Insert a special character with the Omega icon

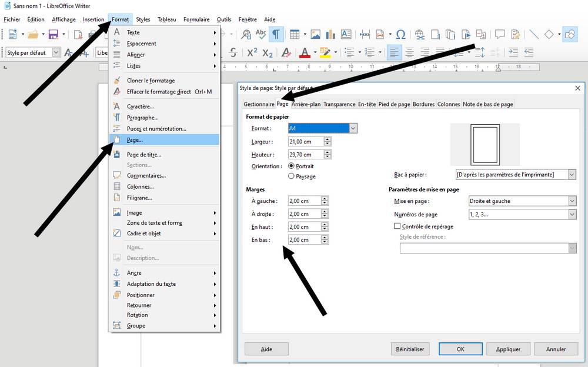click(x=400, y=34)
